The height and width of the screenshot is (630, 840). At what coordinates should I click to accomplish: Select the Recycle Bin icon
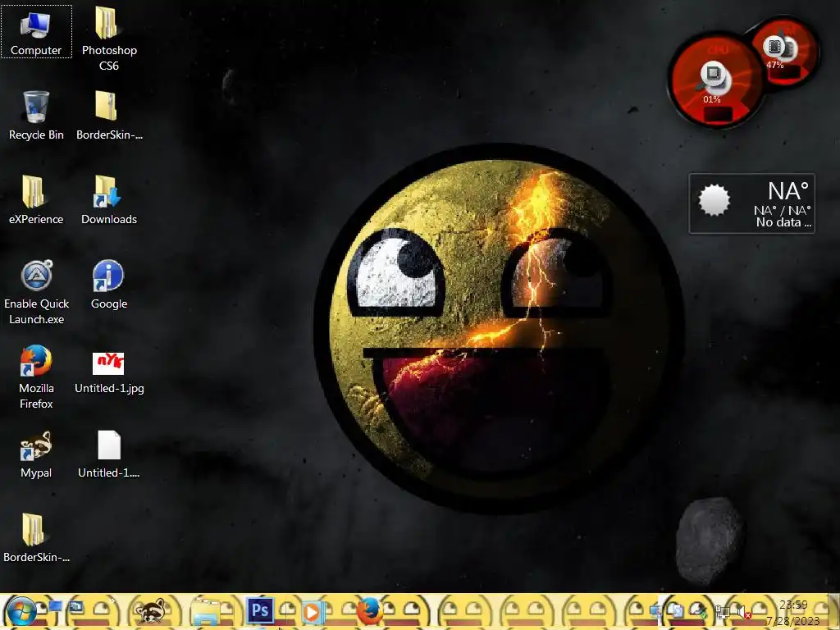pyautogui.click(x=36, y=116)
